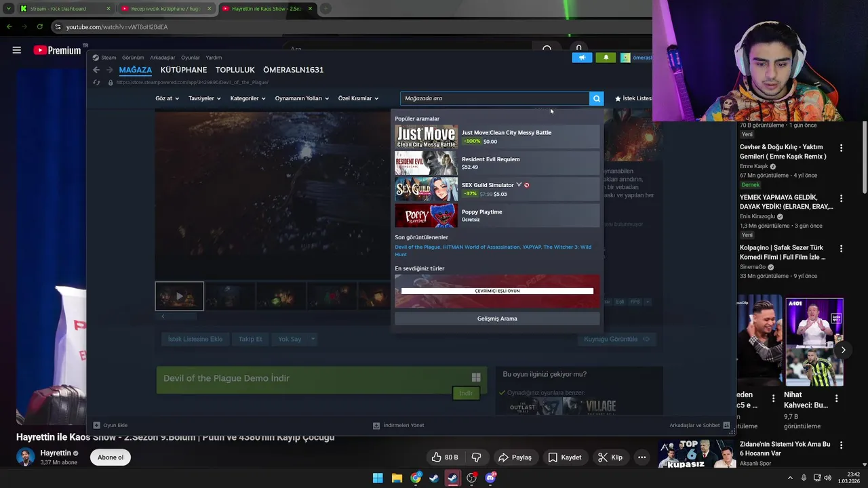The height and width of the screenshot is (488, 868).
Task: Expand the Oynamanın Yolları dropdown
Action: tap(302, 98)
